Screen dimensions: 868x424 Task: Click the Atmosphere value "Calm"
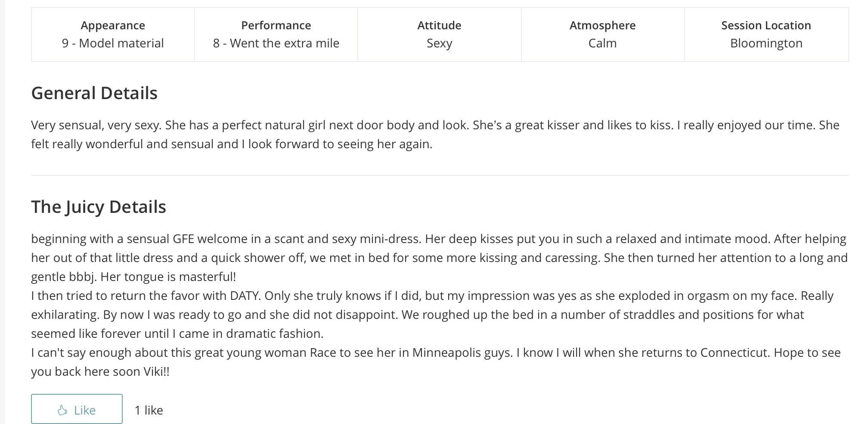(x=602, y=43)
